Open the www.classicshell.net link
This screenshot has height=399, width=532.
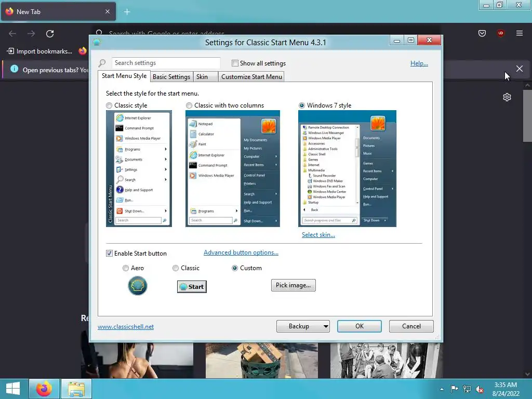tap(126, 327)
